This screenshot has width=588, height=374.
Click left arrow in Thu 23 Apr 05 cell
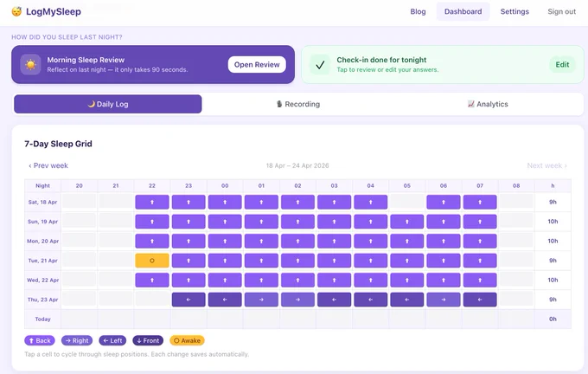click(407, 300)
